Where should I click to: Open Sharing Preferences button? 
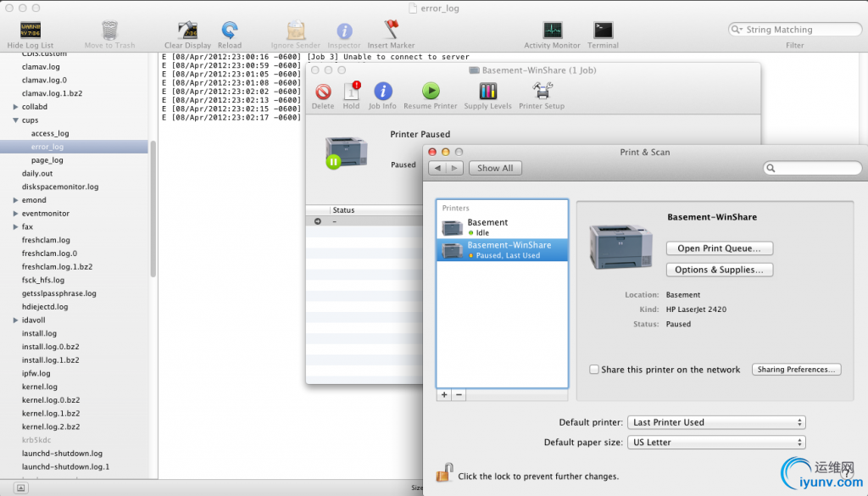point(796,369)
